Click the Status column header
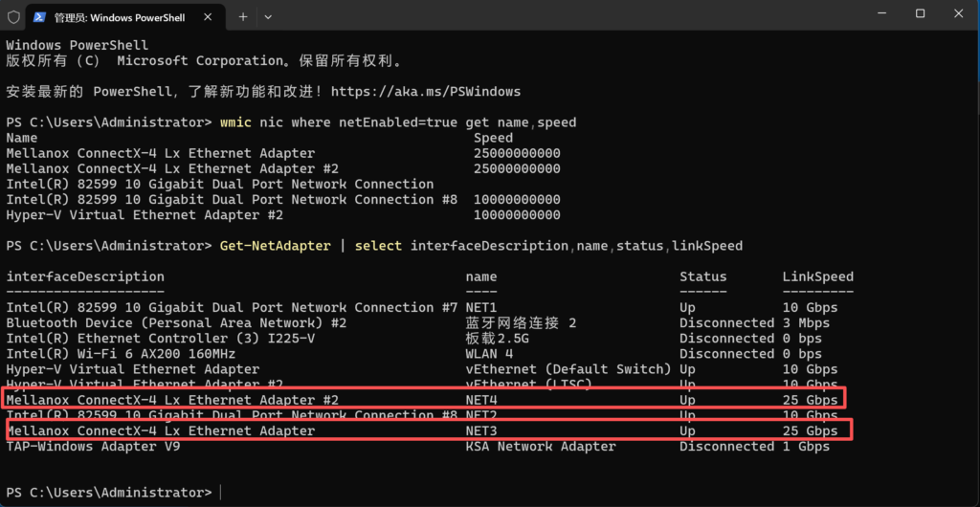Image resolution: width=980 pixels, height=507 pixels. click(702, 276)
